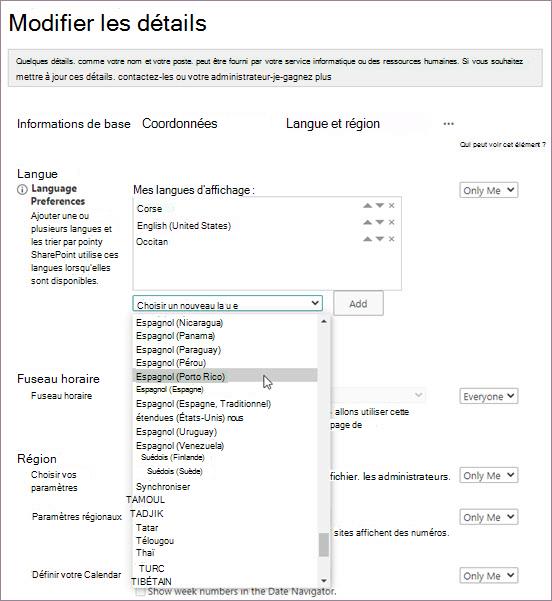Viewport: 552px width, 601px height.
Task: Select Corse in display languages list
Action: [150, 209]
